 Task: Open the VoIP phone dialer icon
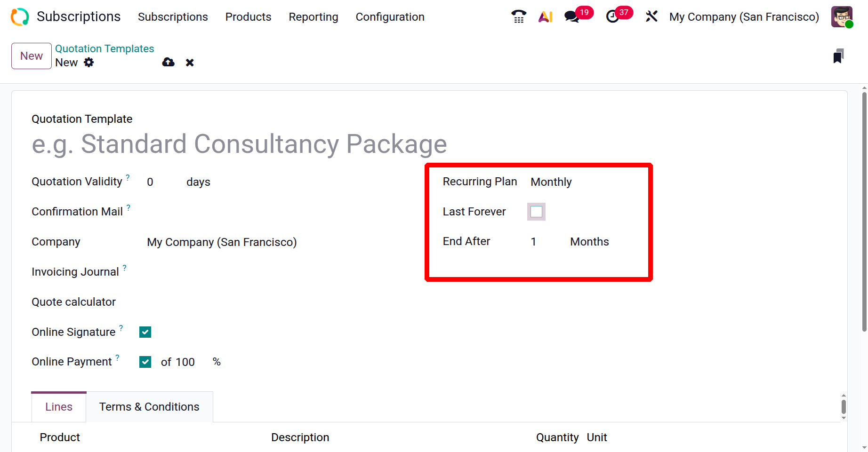tap(518, 17)
